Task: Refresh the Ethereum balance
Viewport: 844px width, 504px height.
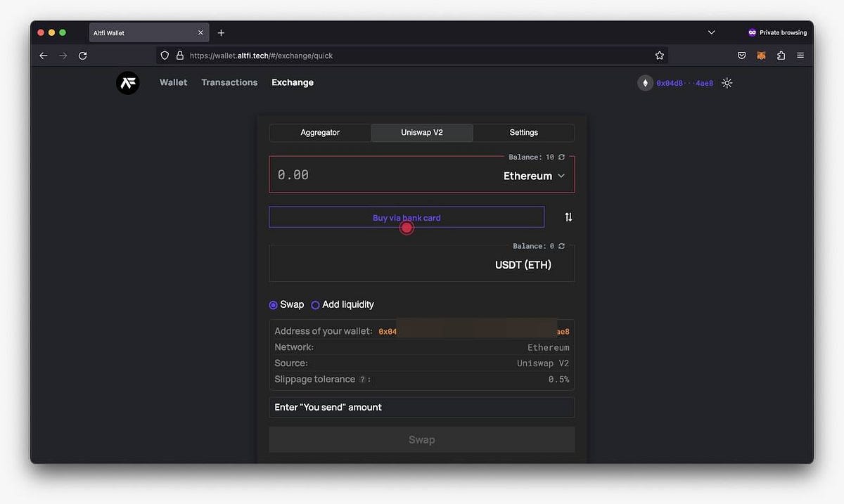Action: pyautogui.click(x=560, y=157)
